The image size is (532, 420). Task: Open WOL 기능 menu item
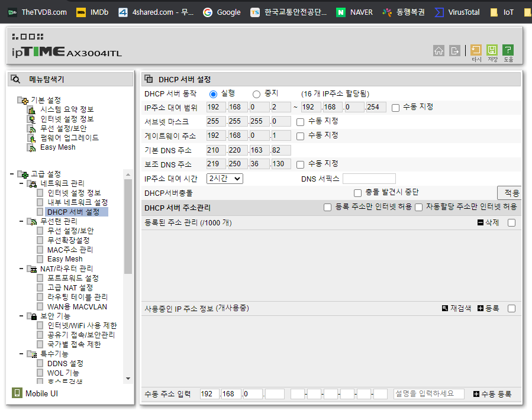pos(63,373)
